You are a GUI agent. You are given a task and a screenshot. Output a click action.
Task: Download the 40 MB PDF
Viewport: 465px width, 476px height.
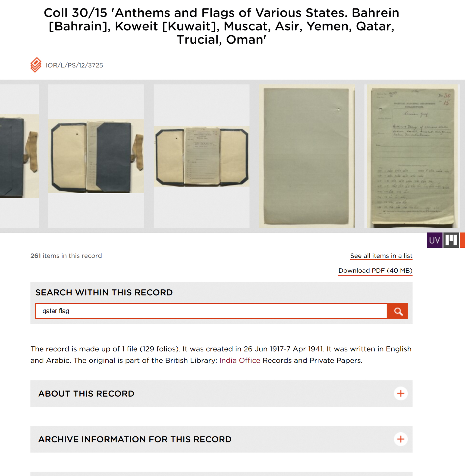(x=375, y=270)
